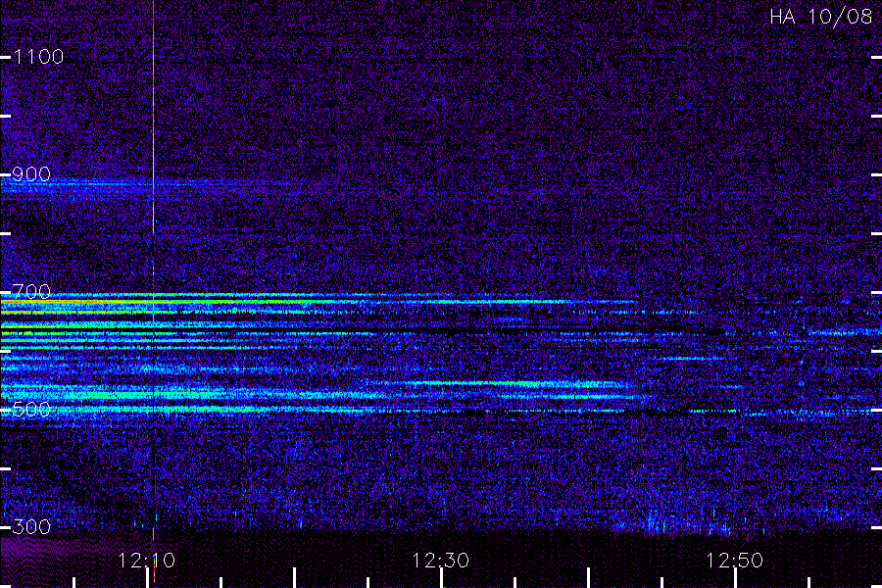This screenshot has width=882, height=588.
Task: Click the 12:50 time axis label
Action: tap(734, 561)
